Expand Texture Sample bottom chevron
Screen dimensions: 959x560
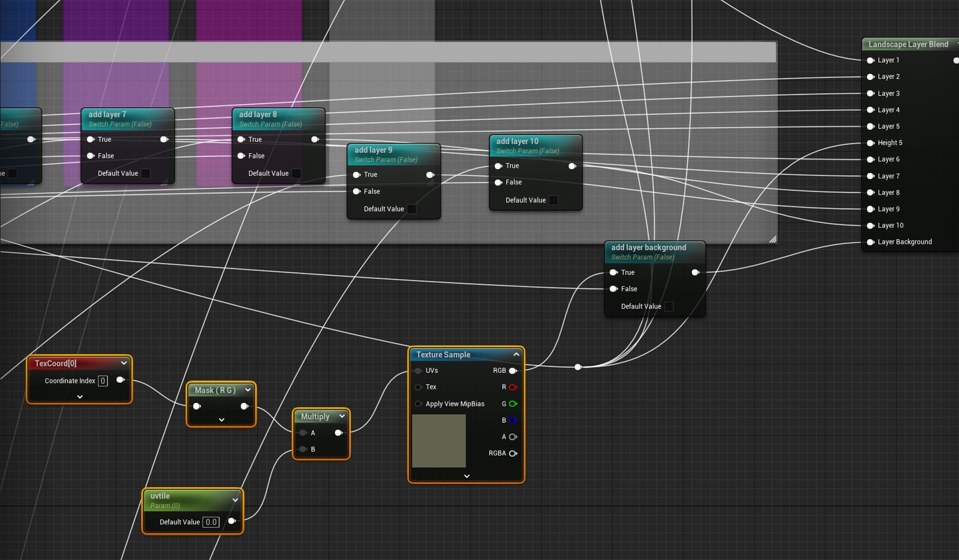pyautogui.click(x=467, y=476)
